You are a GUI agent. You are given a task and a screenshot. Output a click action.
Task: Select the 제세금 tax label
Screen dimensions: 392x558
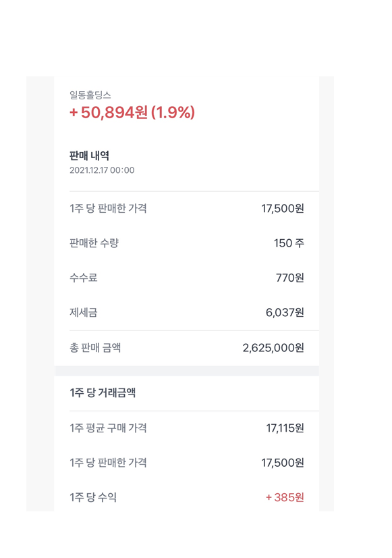pyautogui.click(x=84, y=313)
